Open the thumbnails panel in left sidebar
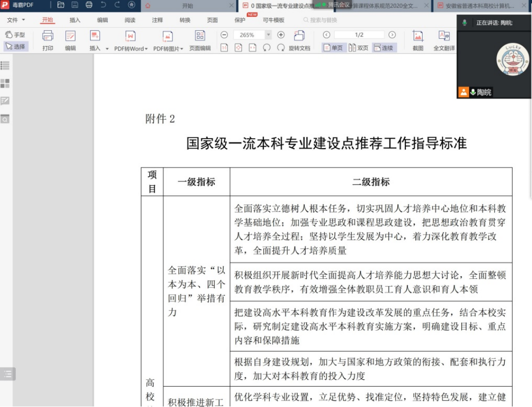The height and width of the screenshot is (407, 532). click(5, 83)
